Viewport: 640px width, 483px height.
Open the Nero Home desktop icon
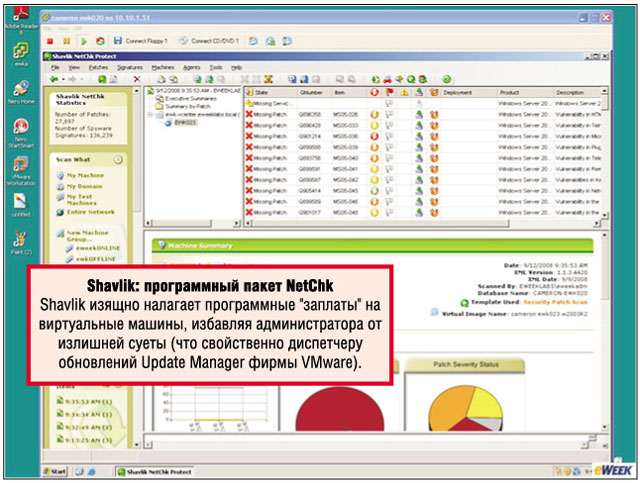click(21, 92)
